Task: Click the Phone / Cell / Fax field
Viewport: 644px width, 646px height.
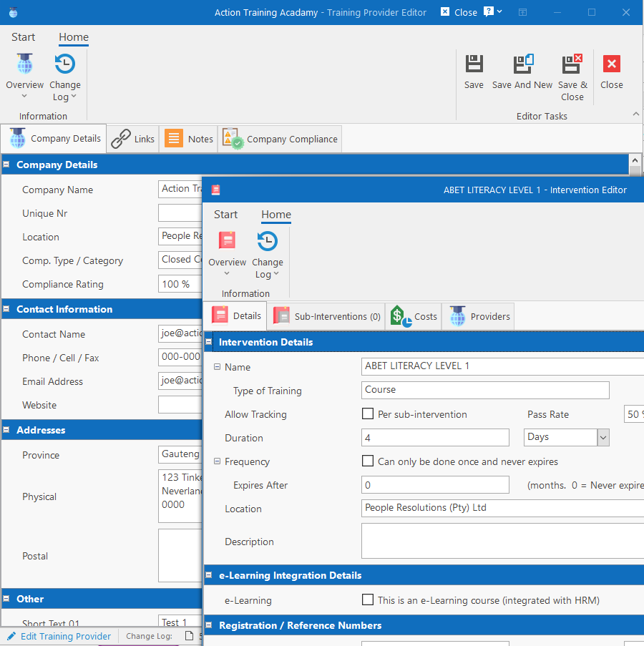Action: (x=180, y=357)
